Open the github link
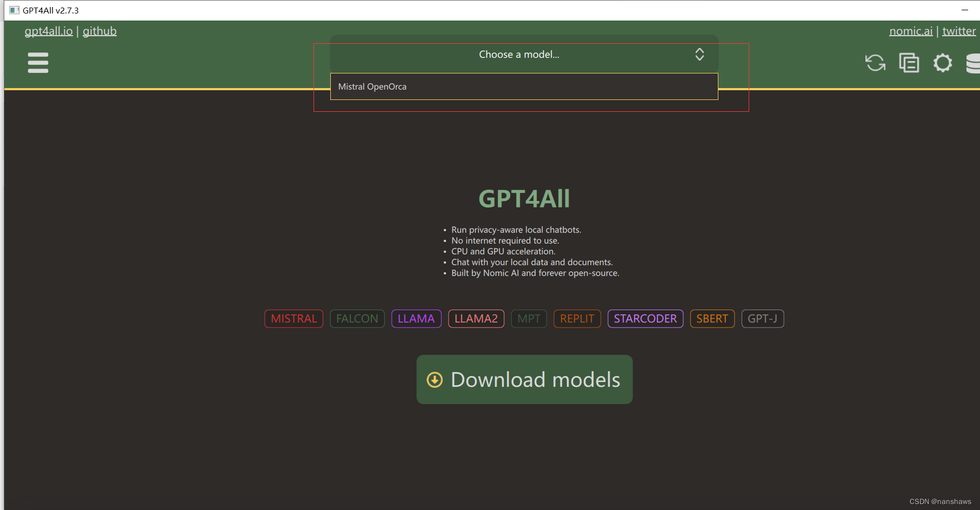Viewport: 980px width, 510px height. [99, 31]
